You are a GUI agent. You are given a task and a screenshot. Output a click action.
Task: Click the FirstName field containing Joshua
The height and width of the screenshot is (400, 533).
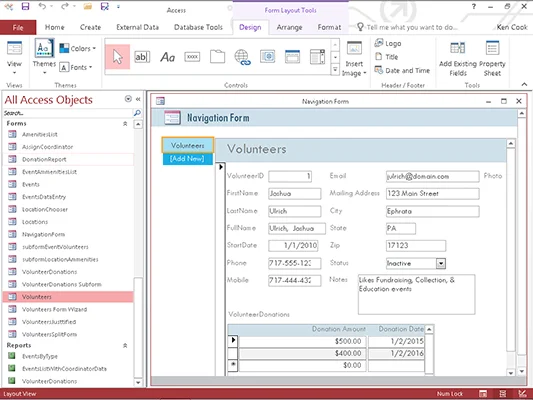click(294, 194)
